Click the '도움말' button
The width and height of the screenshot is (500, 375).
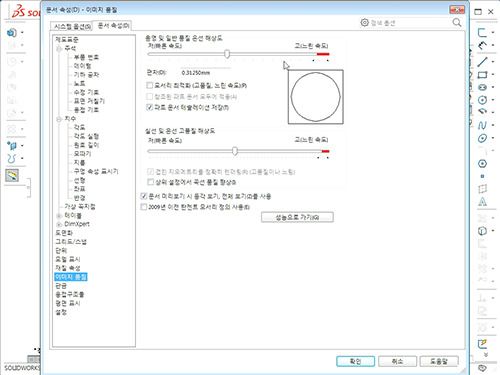pyautogui.click(x=439, y=361)
